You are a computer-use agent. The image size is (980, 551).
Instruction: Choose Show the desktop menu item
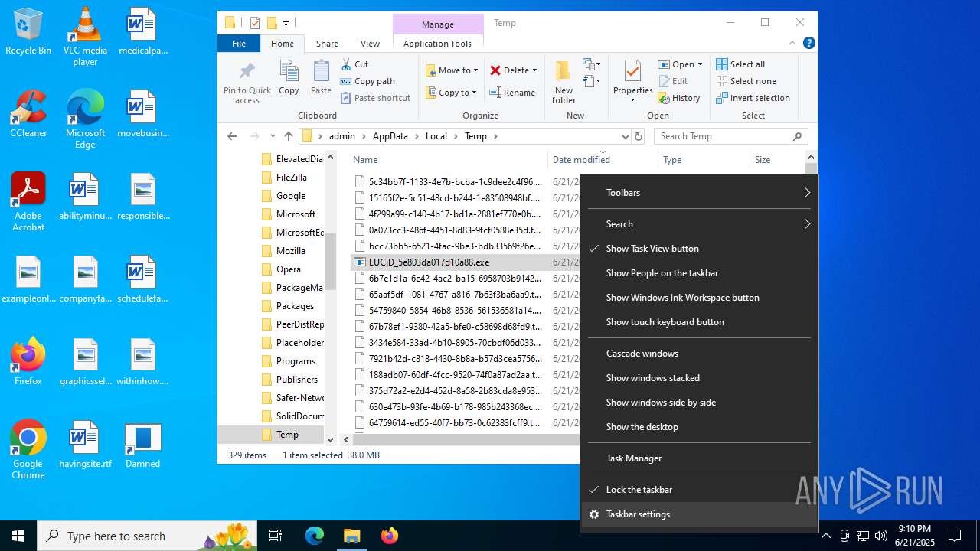699,427
